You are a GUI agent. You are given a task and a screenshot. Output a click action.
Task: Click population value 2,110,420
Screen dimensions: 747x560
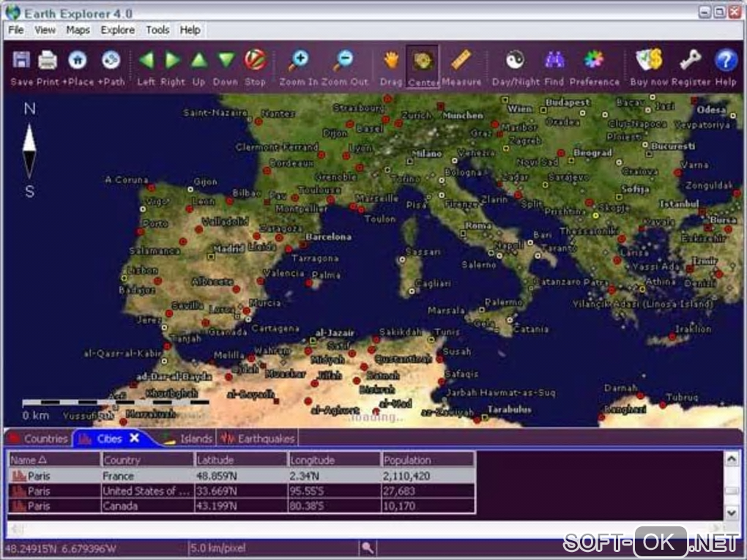pyautogui.click(x=406, y=476)
